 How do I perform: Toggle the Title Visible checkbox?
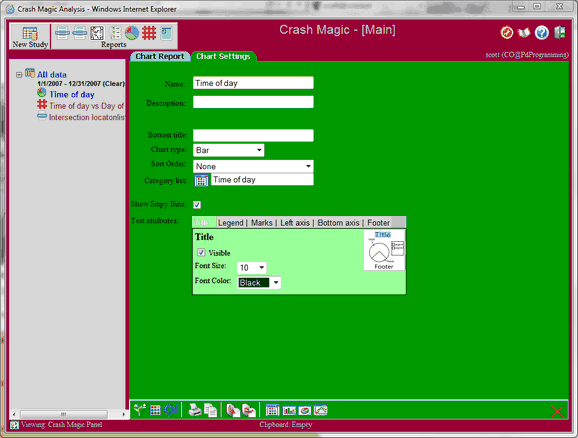pos(201,253)
